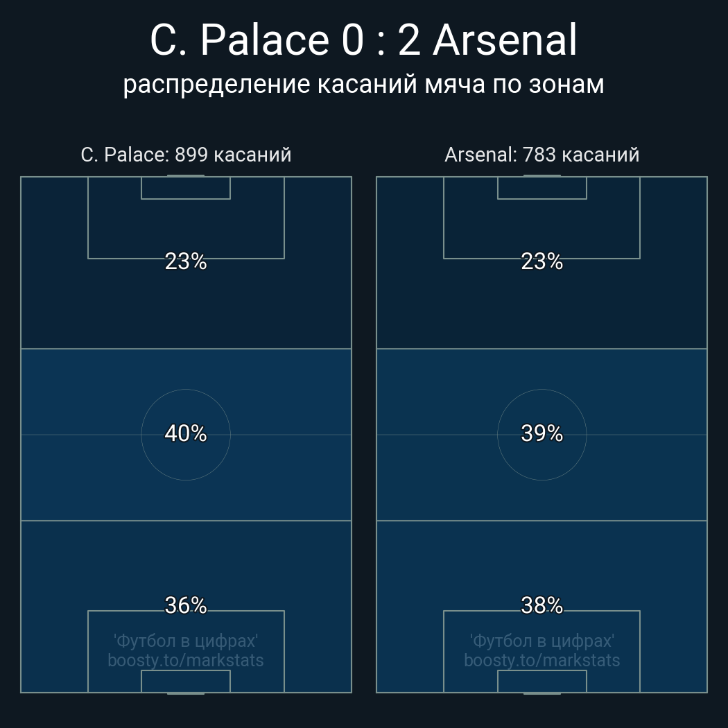Click the 23% label on Arsenal pitch
The image size is (728, 728).
click(x=541, y=261)
